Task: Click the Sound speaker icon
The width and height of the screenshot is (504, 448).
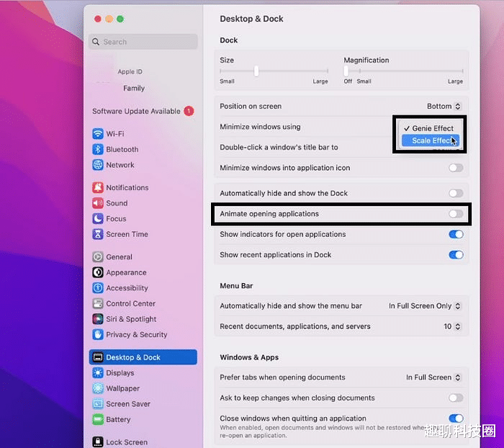Action: coord(98,203)
